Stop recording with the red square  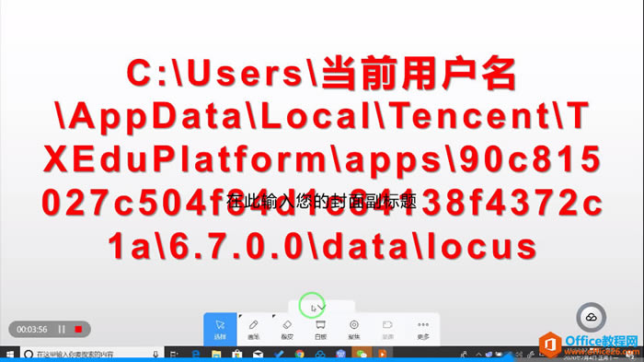click(x=78, y=329)
